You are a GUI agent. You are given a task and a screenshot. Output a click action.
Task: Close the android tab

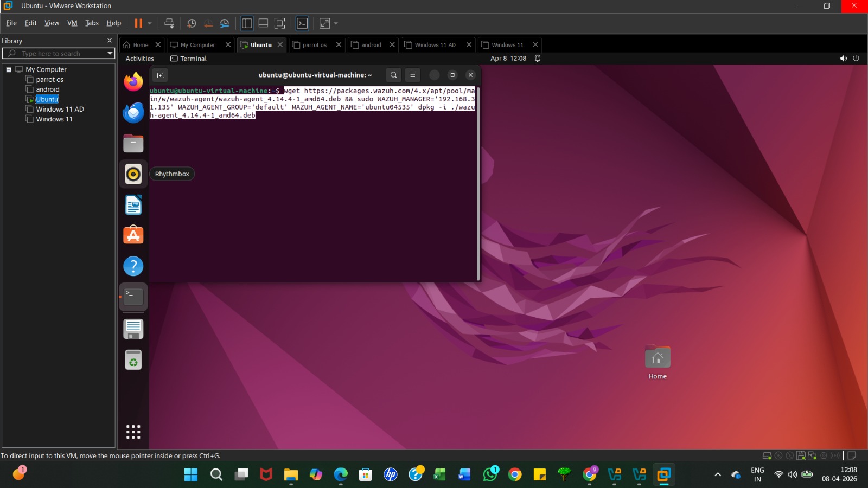click(x=392, y=44)
